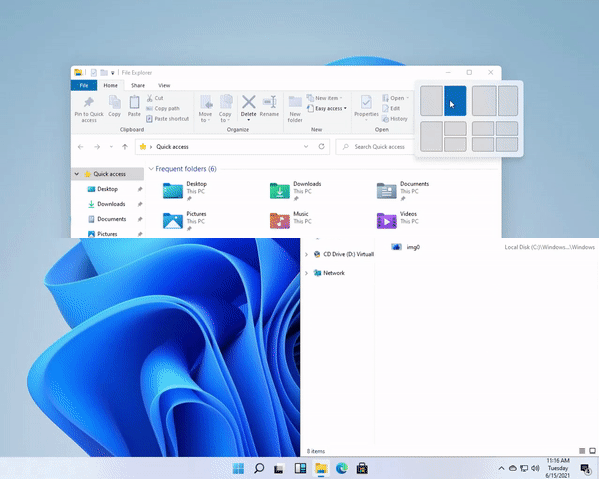Click the Cut scissors command
Image resolution: width=599 pixels, height=480 pixels.
[x=155, y=98]
